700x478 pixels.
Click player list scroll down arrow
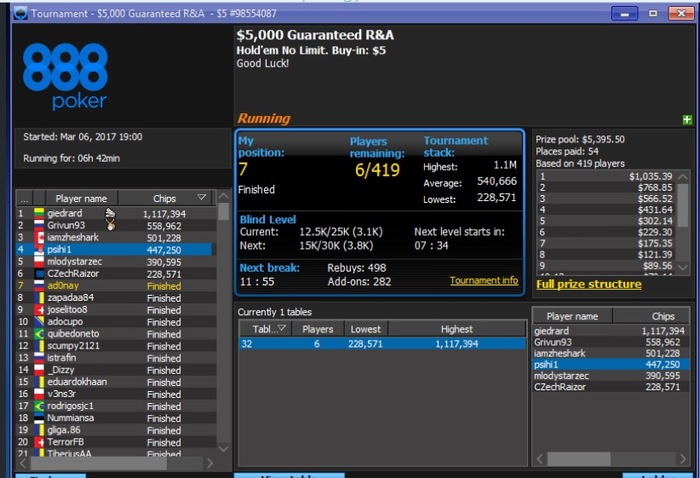[224, 449]
